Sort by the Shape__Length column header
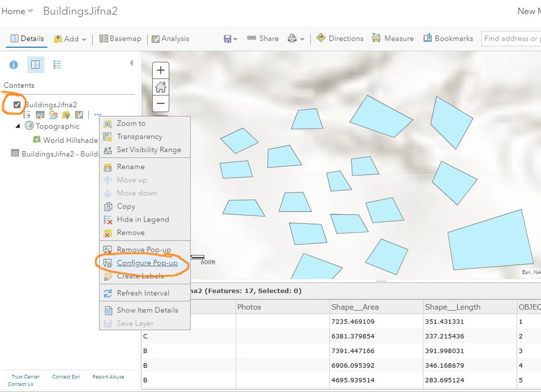This screenshot has height=392, width=541. pyautogui.click(x=471, y=307)
